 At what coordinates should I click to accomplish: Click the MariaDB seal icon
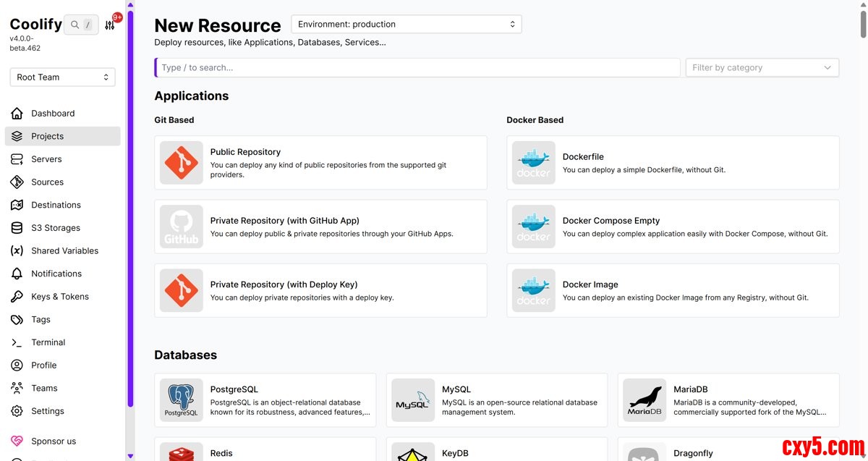coord(644,400)
